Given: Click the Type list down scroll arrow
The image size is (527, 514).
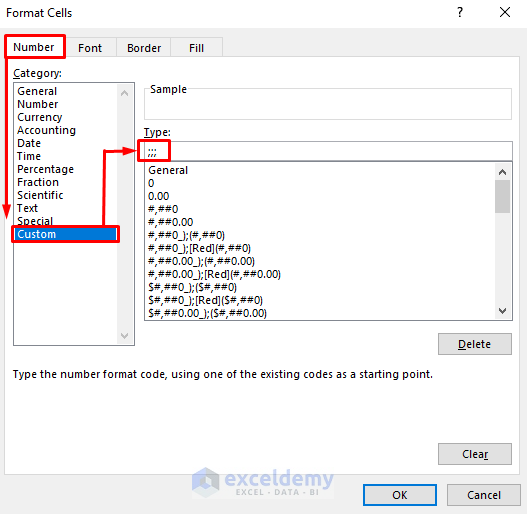Looking at the screenshot, I should (502, 311).
